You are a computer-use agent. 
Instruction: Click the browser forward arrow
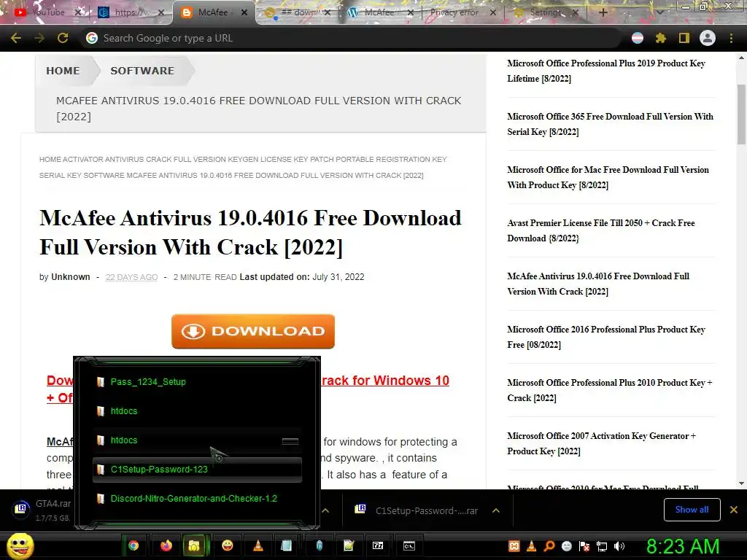(39, 38)
